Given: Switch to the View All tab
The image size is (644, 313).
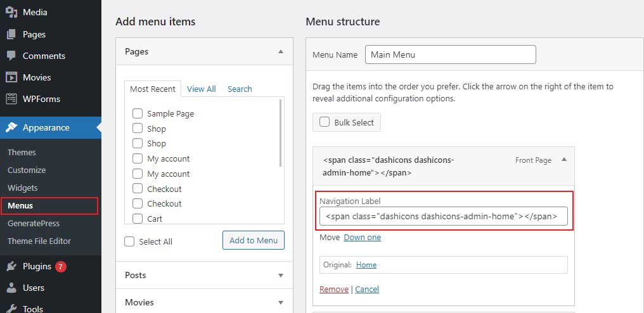Looking at the screenshot, I should click(x=202, y=89).
